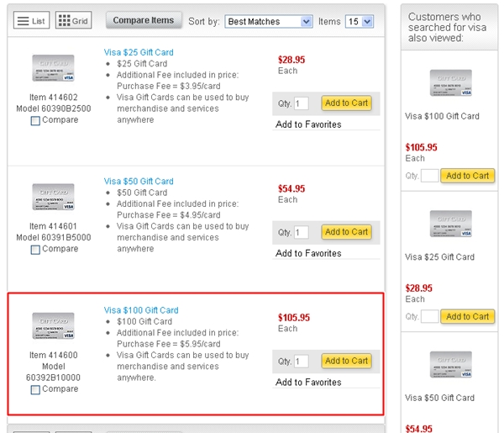Open the Visa $100 Gift Card link

click(141, 310)
